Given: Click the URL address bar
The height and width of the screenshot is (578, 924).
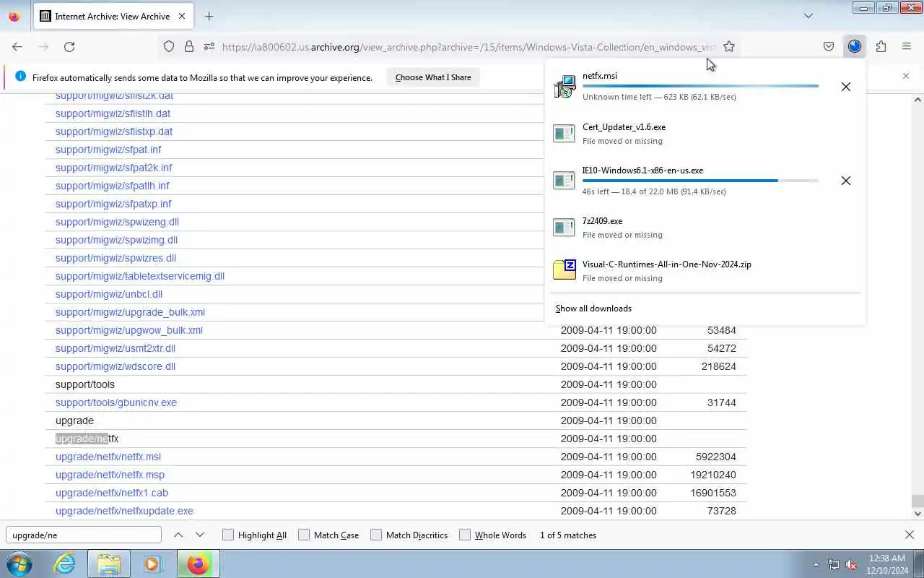Looking at the screenshot, I should pos(468,46).
